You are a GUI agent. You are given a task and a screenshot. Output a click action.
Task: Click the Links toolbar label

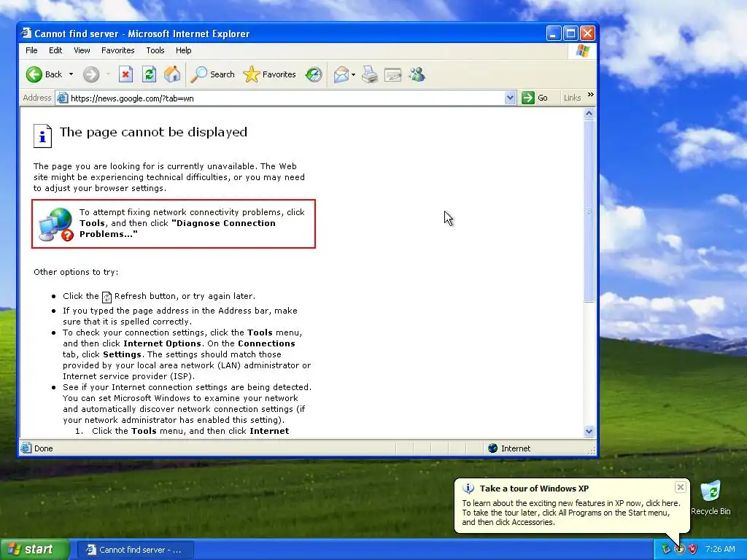pos(572,98)
